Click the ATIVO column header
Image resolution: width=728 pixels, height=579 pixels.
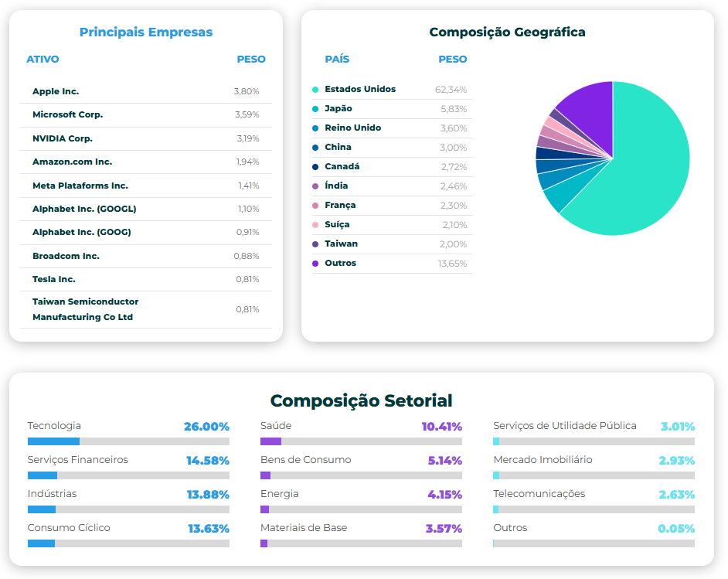[43, 60]
